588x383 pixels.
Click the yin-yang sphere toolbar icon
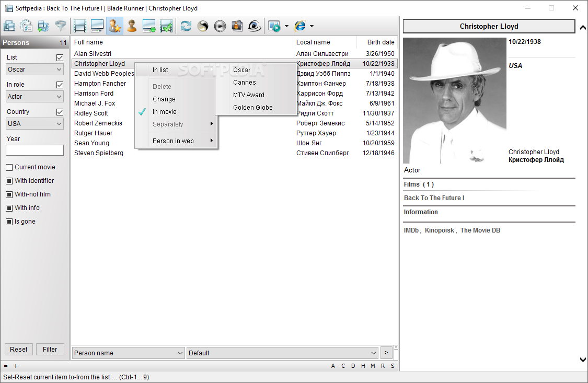203,26
